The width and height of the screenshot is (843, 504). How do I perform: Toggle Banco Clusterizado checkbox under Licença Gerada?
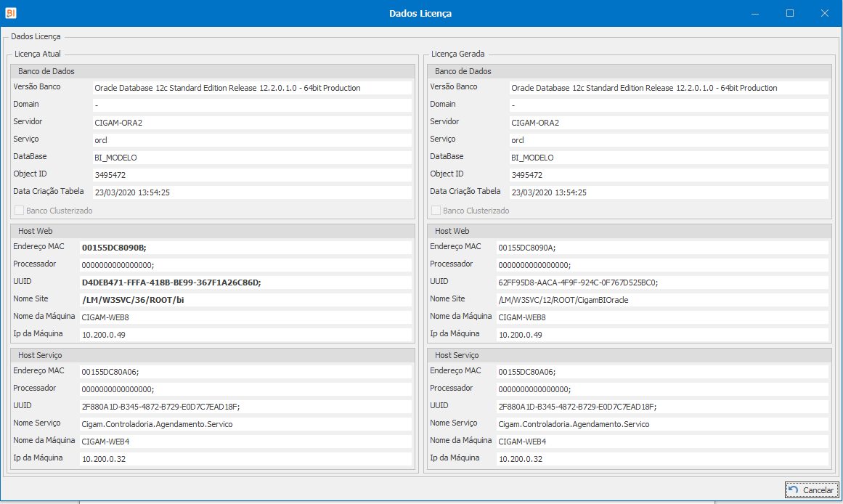click(436, 211)
